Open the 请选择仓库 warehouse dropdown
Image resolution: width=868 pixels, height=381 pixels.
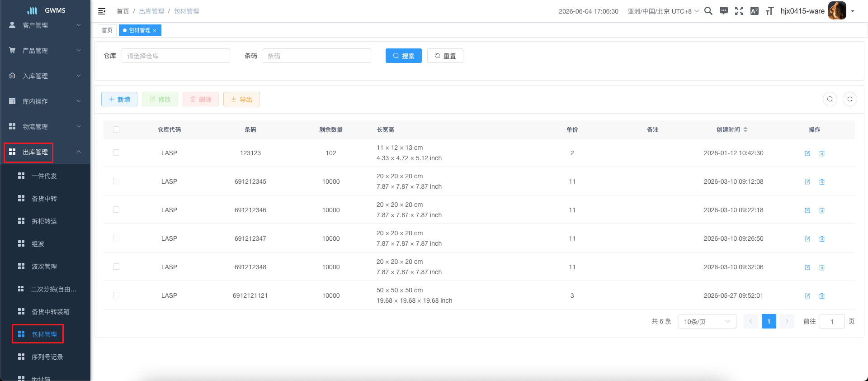(x=176, y=56)
